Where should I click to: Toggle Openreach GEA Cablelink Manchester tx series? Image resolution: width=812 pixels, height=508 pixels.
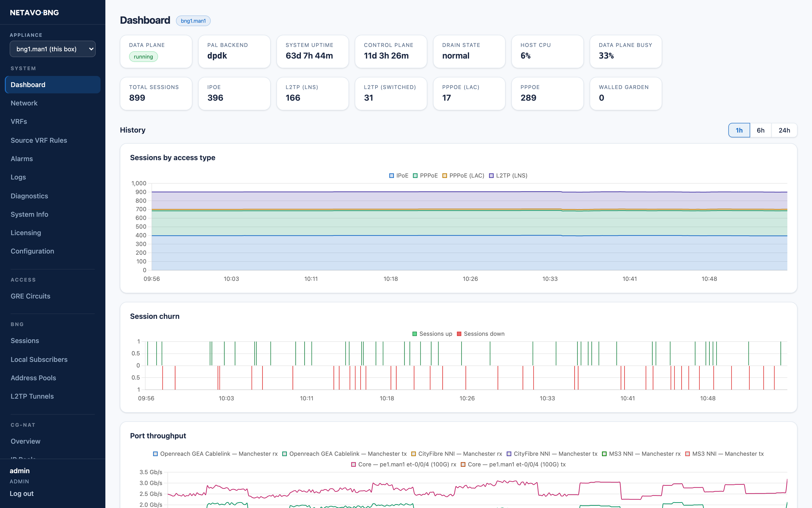tap(344, 454)
